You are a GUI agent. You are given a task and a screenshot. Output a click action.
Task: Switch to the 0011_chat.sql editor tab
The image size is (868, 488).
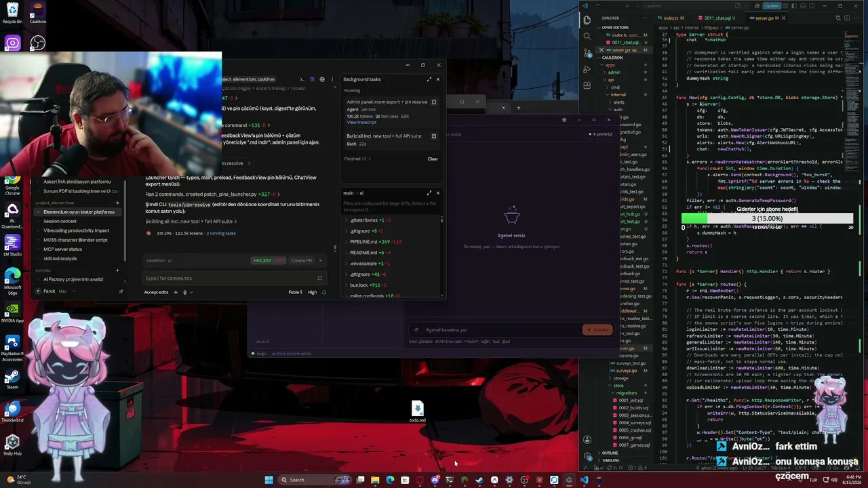pos(717,18)
